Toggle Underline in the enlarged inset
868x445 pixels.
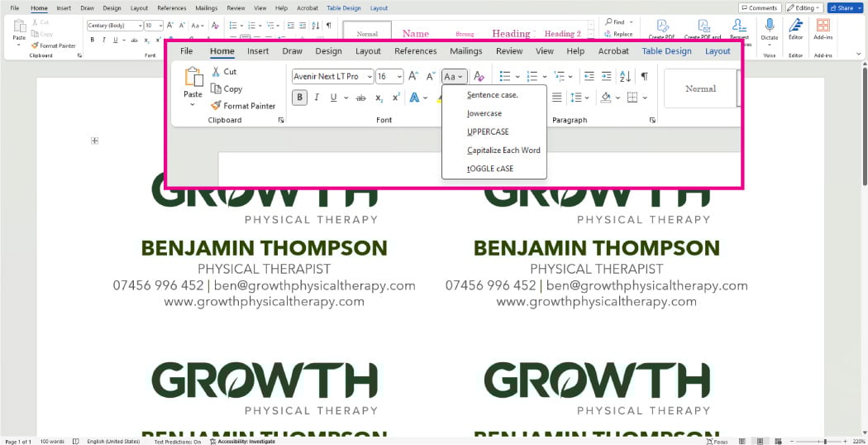[x=333, y=98]
